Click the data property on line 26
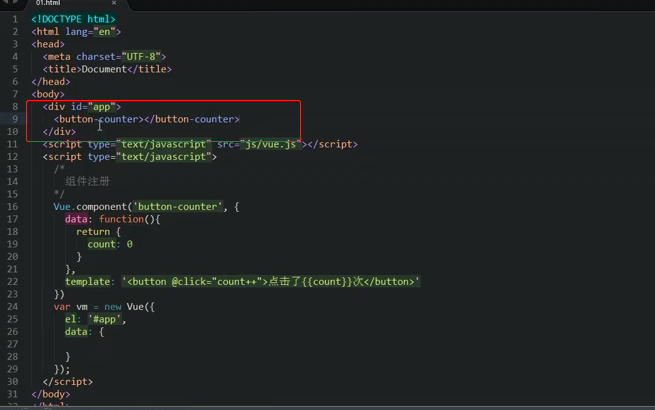Image resolution: width=655 pixels, height=410 pixels. (x=76, y=332)
